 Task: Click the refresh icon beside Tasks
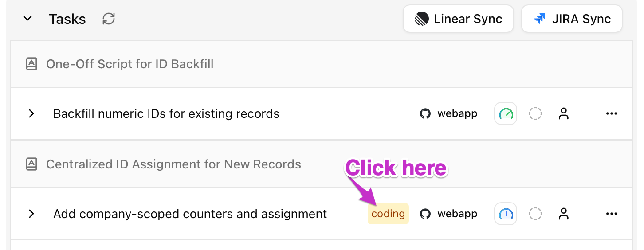(109, 19)
